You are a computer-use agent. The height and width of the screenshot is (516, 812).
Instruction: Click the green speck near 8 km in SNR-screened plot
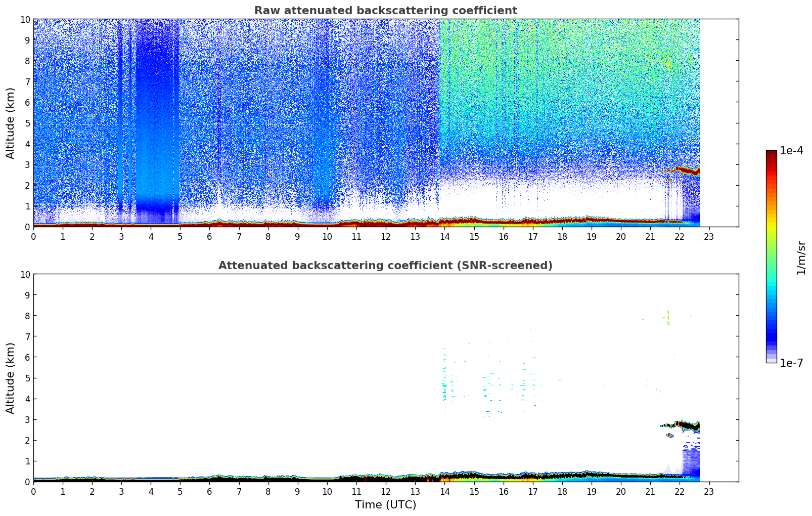(x=668, y=317)
